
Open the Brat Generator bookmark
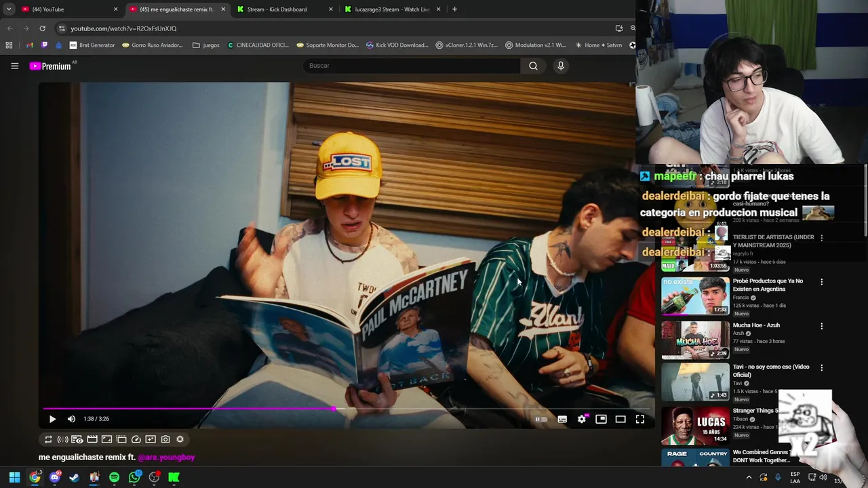pos(92,45)
